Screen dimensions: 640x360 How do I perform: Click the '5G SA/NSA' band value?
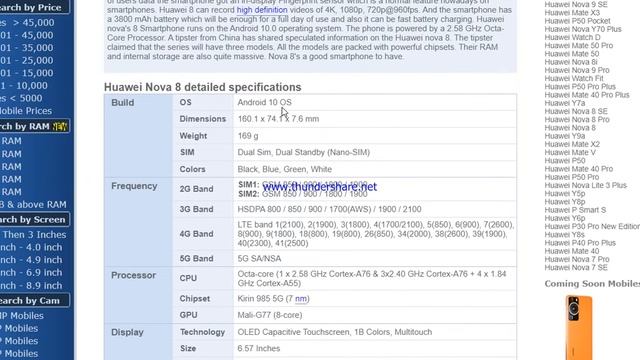click(259, 259)
